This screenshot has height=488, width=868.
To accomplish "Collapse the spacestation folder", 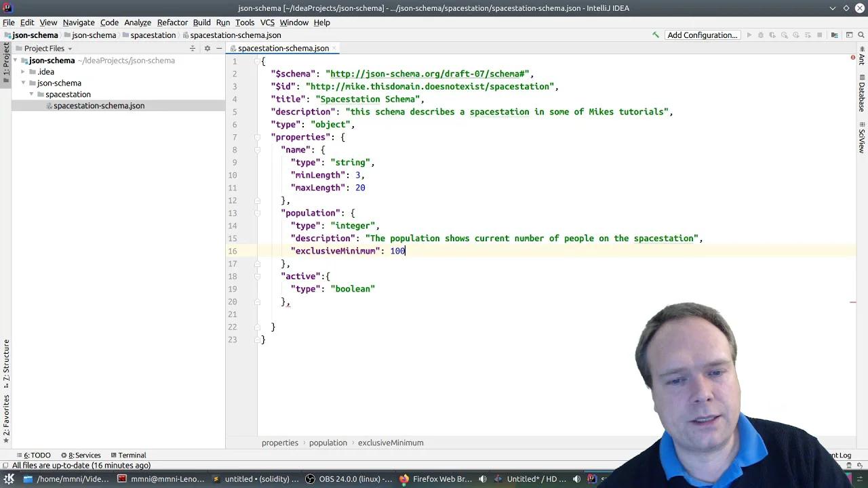I will pos(31,94).
